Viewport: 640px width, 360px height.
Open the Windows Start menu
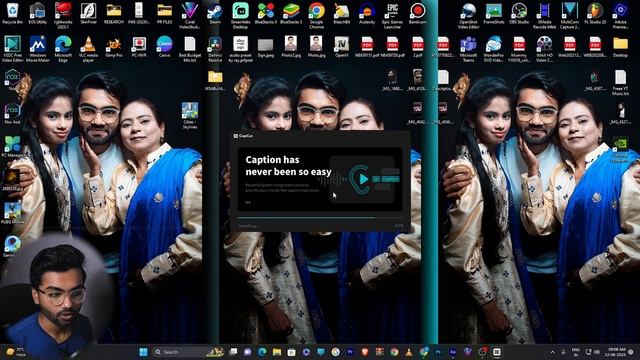point(143,352)
